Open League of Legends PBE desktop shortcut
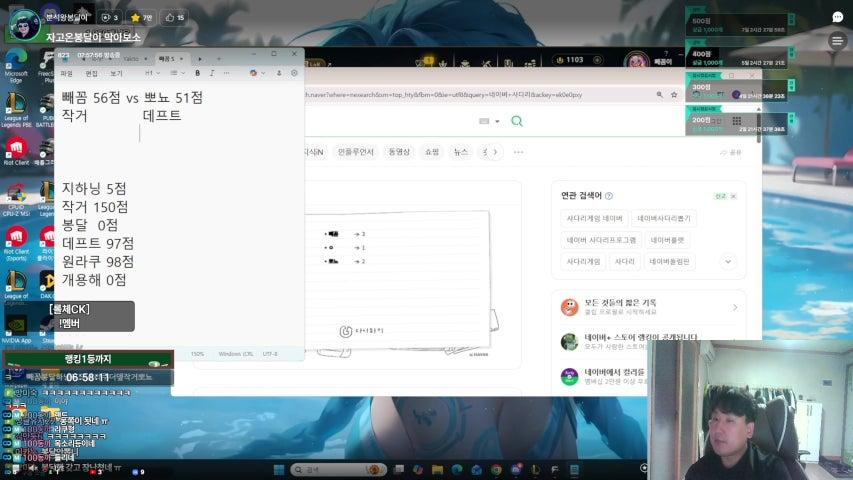 pyautogui.click(x=15, y=110)
